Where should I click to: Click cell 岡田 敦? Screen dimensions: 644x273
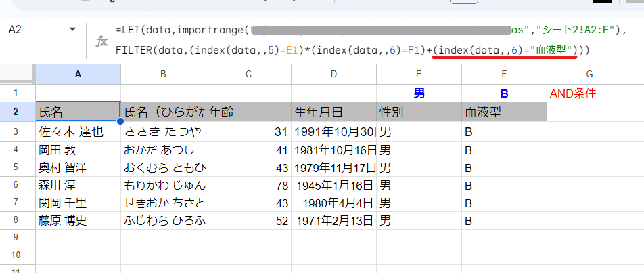tap(78, 150)
